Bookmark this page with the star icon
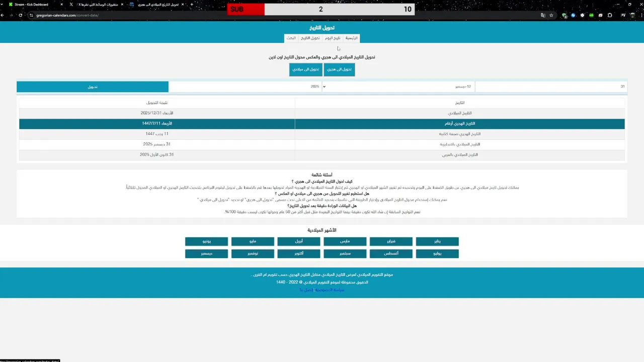644x362 pixels. (x=551, y=15)
